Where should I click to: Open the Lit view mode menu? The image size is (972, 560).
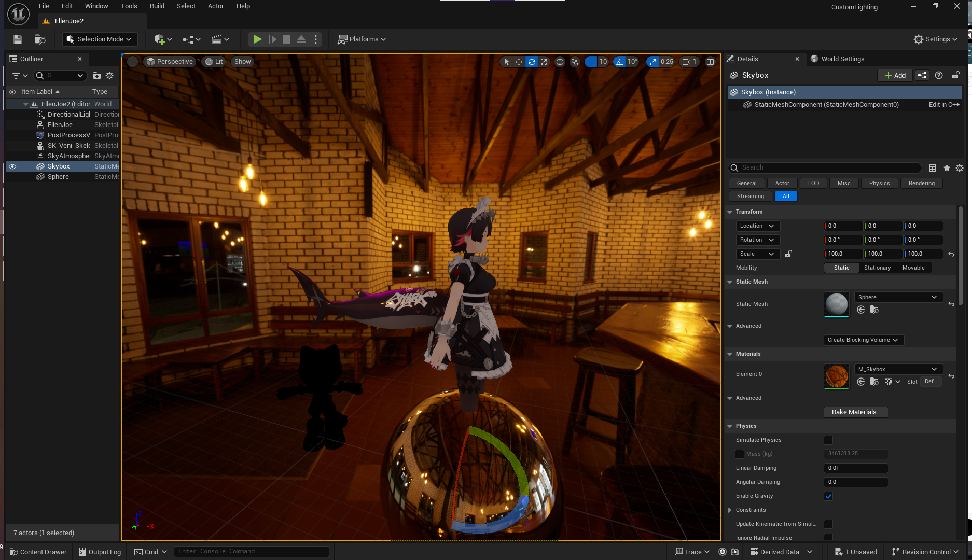(x=214, y=62)
